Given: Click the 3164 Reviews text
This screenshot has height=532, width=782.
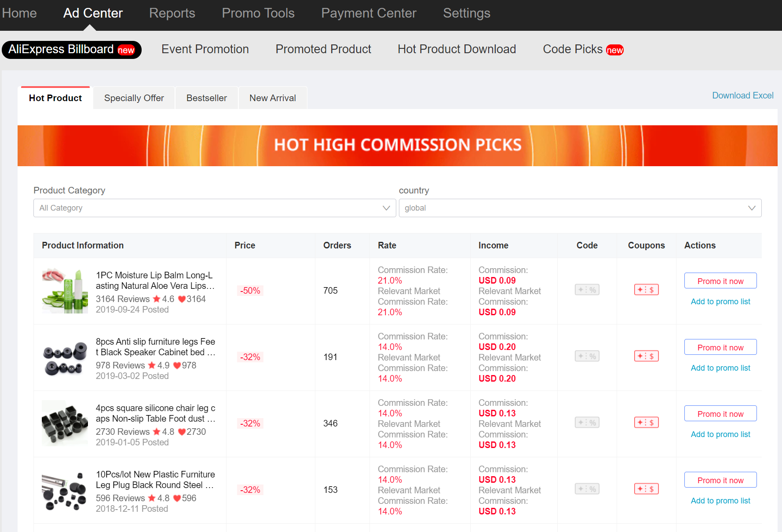Looking at the screenshot, I should (123, 299).
